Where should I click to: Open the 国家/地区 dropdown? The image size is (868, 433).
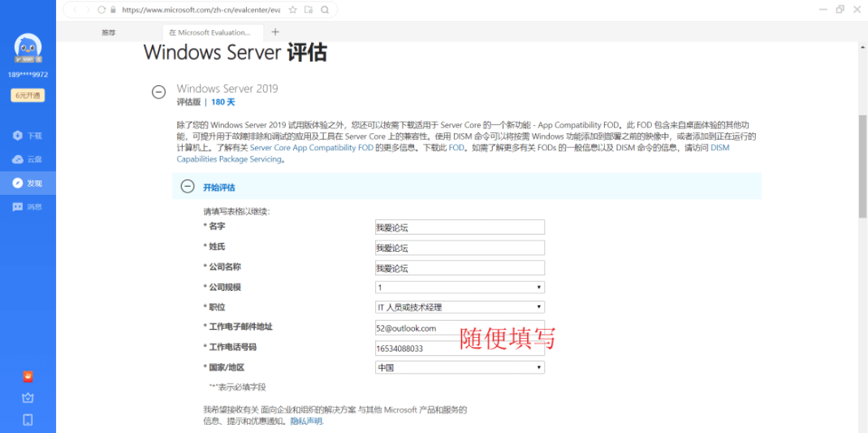pos(460,367)
